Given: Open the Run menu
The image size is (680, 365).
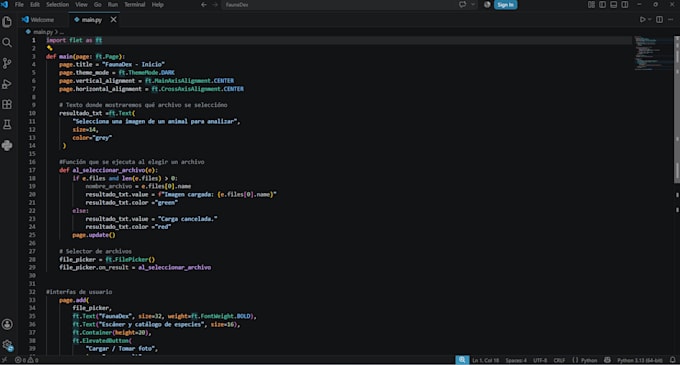Looking at the screenshot, I should [x=113, y=5].
